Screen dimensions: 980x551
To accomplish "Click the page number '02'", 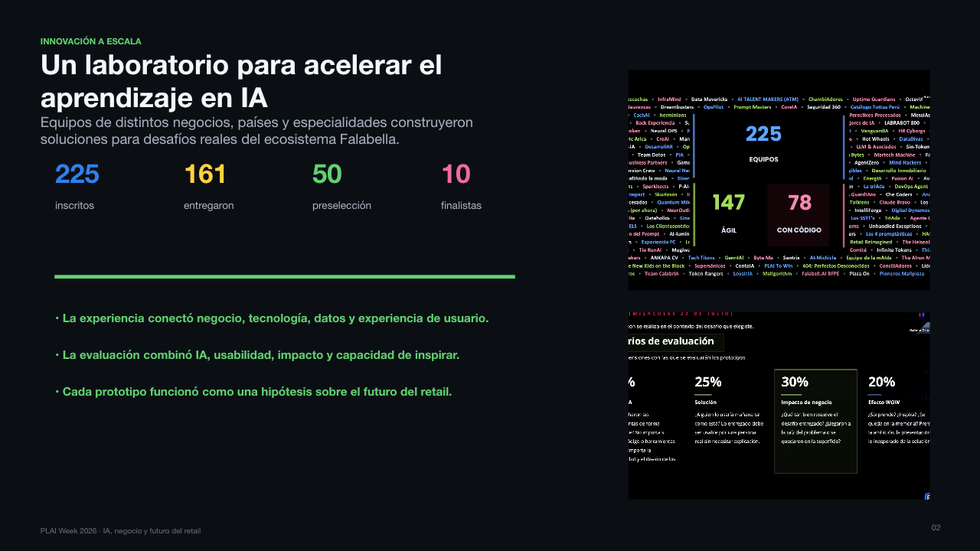I will pyautogui.click(x=936, y=527).
